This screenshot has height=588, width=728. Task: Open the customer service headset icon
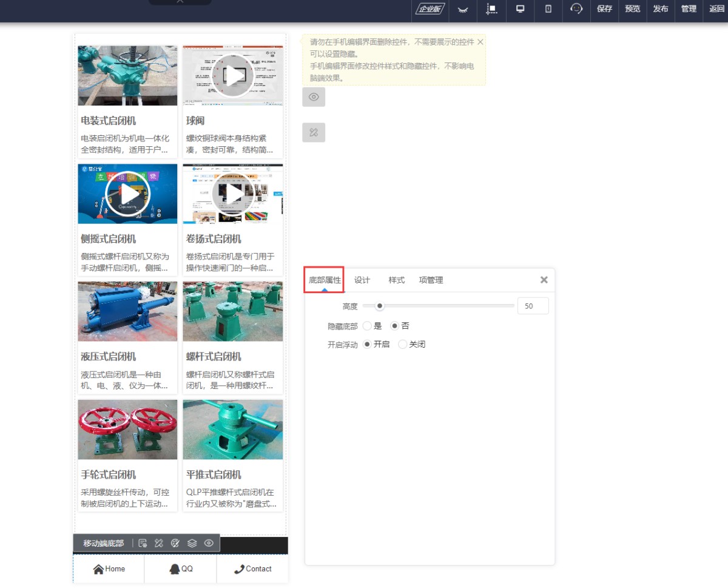(x=576, y=8)
